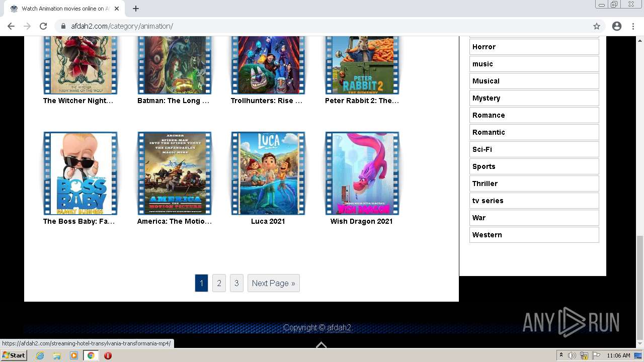Select the Sci-Fi category
This screenshot has width=644, height=362.
point(534,149)
